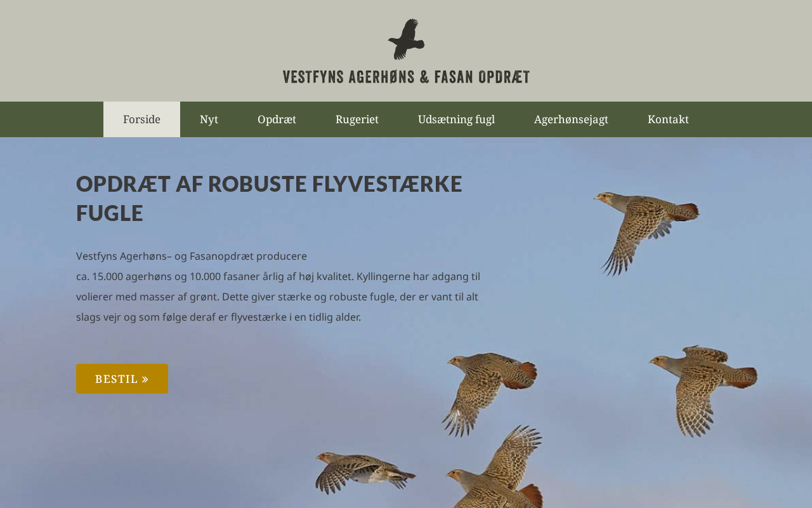Click the partridge silhouette logo icon
Screen dimensions: 812x508
point(406,39)
